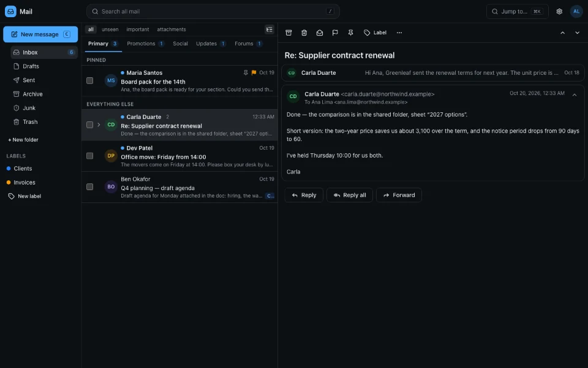Open the Junk folder
The image size is (588, 368).
[44, 108]
